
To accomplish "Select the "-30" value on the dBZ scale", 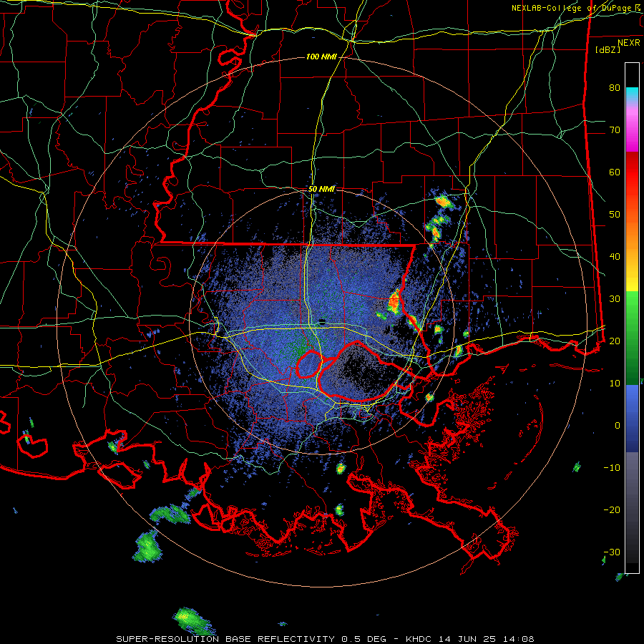I will point(612,552).
